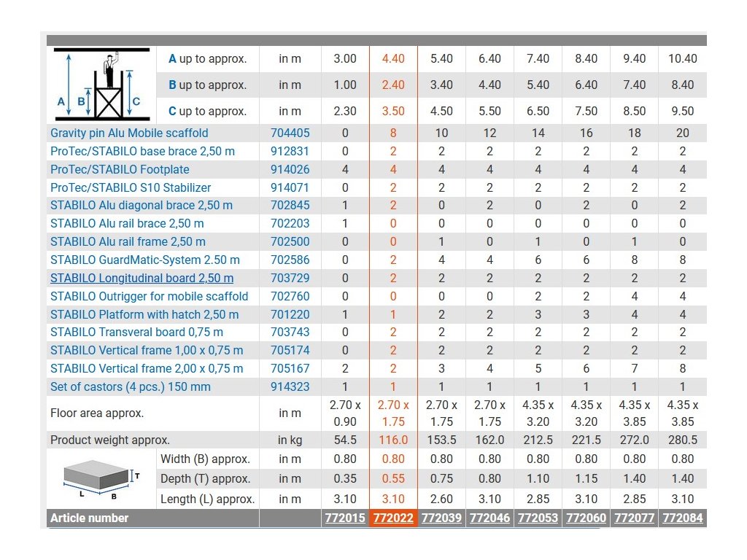This screenshot has height=560, width=747.
Task: Open STABILO Alu rail brace 2,50 m
Action: [127, 223]
